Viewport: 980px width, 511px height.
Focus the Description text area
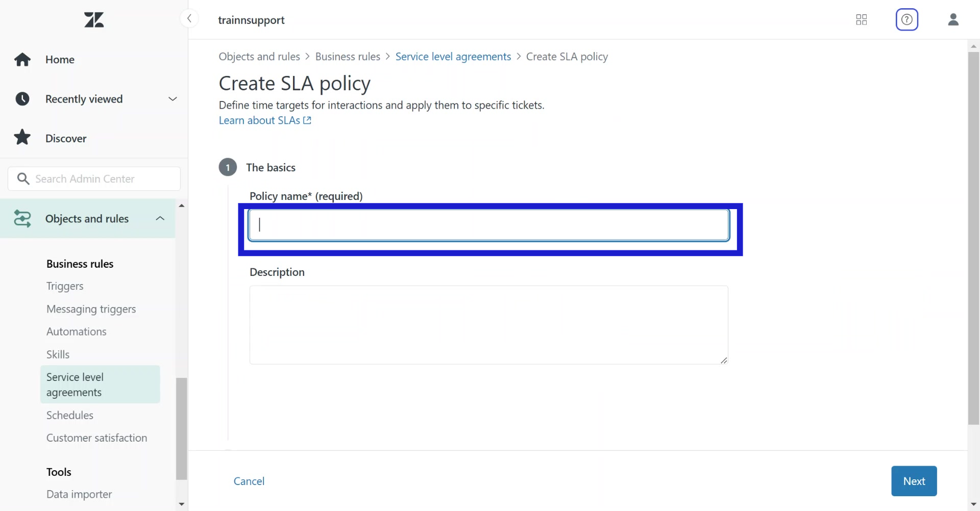point(488,325)
